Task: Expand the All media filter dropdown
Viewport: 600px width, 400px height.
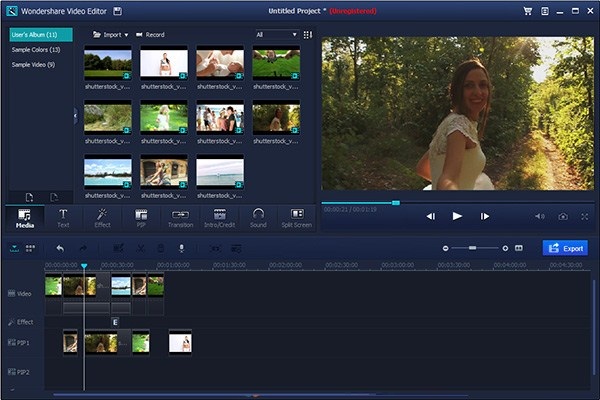Action: click(276, 34)
